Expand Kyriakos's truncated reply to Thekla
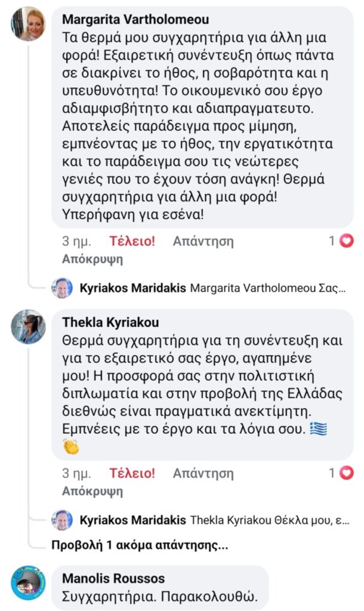364x611 pixels. point(269,521)
